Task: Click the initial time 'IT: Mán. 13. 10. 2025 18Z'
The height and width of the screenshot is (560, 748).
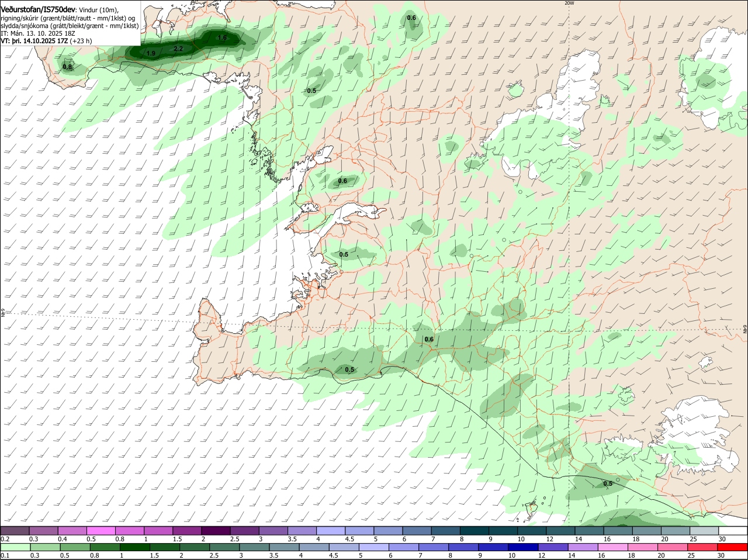Action: 37,33
